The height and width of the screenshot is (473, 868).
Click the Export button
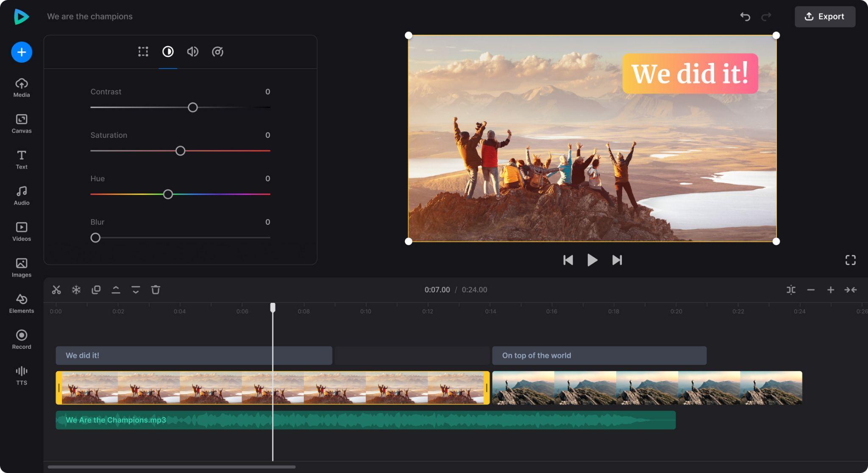(824, 17)
